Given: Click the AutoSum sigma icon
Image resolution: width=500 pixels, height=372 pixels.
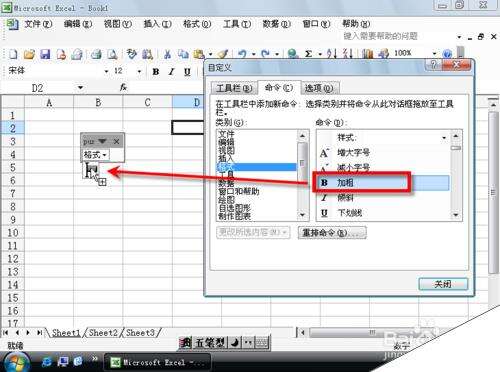Looking at the screenshot, I should [309, 54].
